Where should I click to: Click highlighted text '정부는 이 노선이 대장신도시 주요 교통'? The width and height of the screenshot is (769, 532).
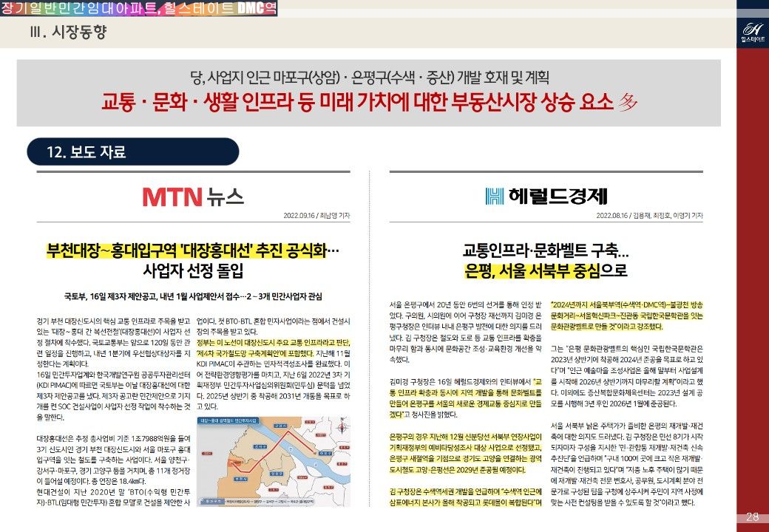coord(273,348)
